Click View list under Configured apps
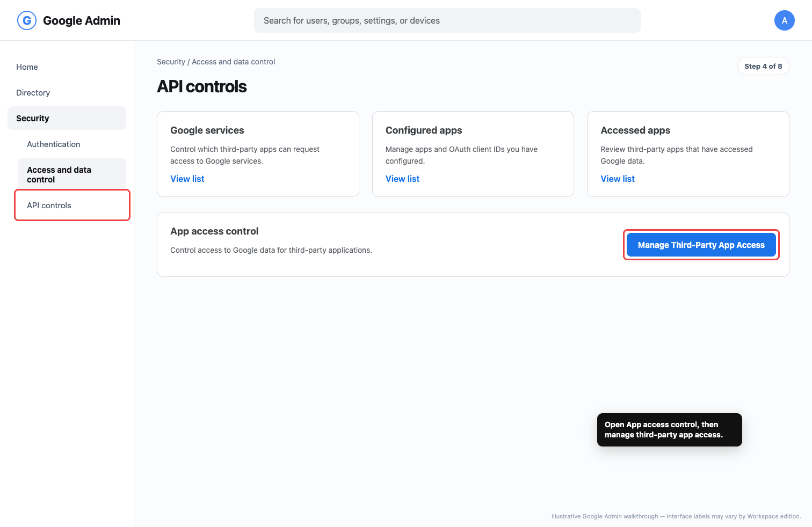 [402, 179]
